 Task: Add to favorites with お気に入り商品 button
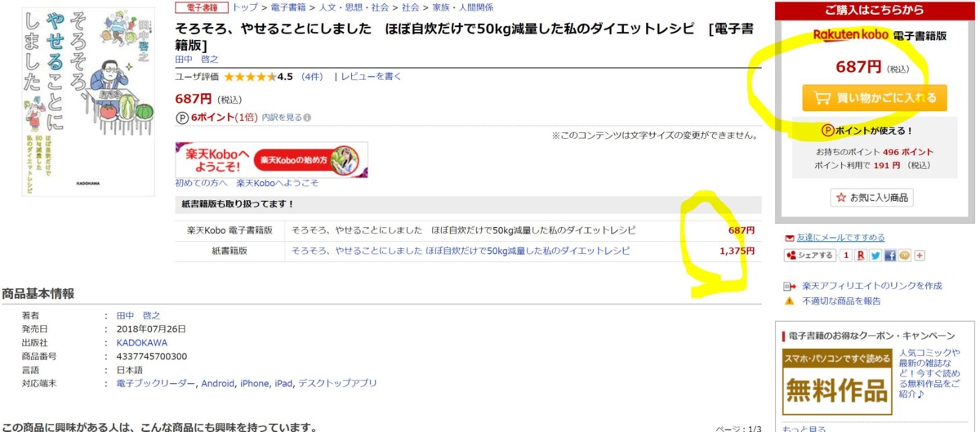[871, 198]
